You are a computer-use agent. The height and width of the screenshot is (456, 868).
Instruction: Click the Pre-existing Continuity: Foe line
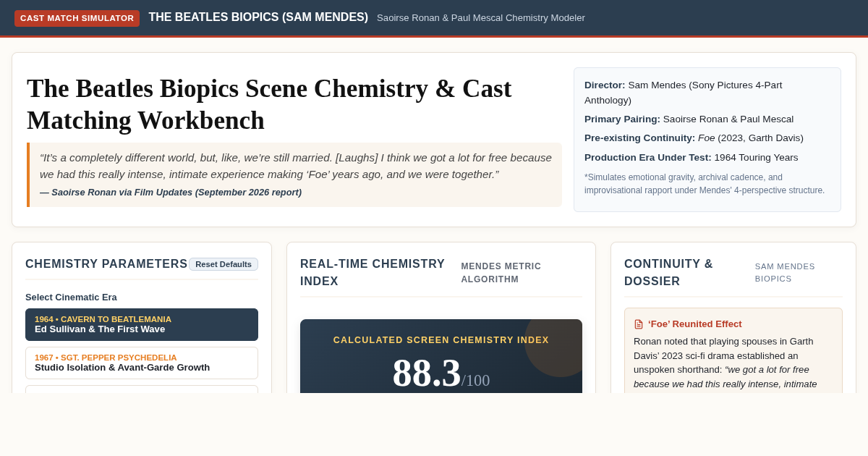click(694, 138)
